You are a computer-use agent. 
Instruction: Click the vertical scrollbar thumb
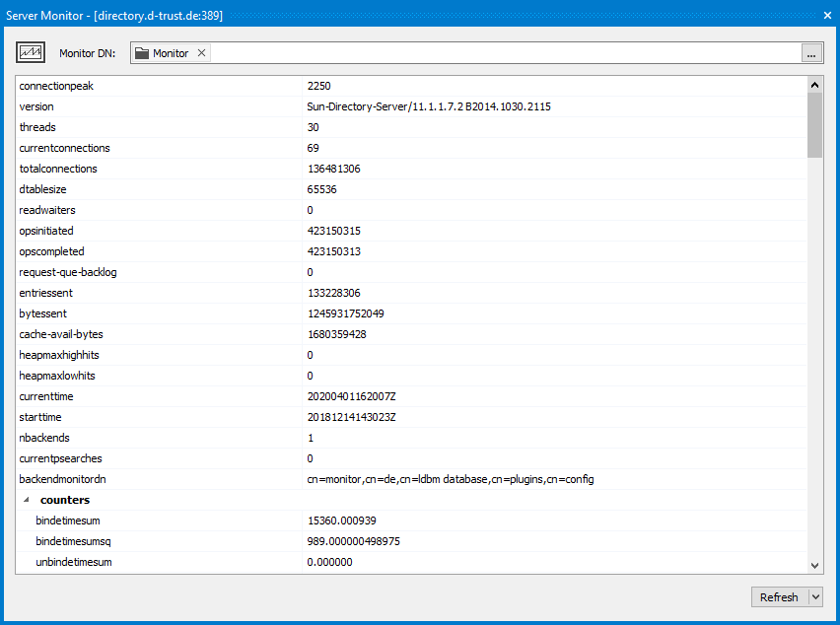coord(815,123)
